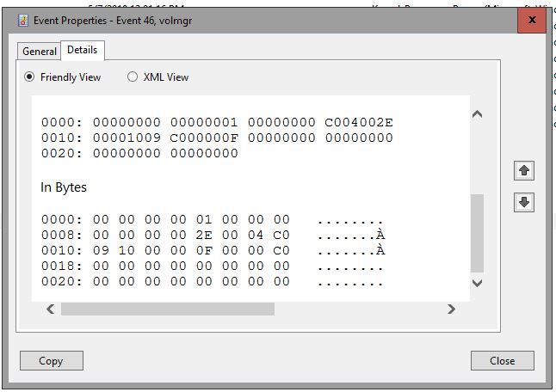Click the word value 00001009
Screen dimensions: 556x392
point(127,138)
